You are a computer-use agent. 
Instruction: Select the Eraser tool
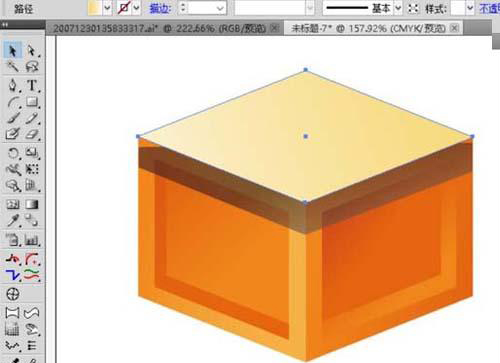tap(32, 134)
